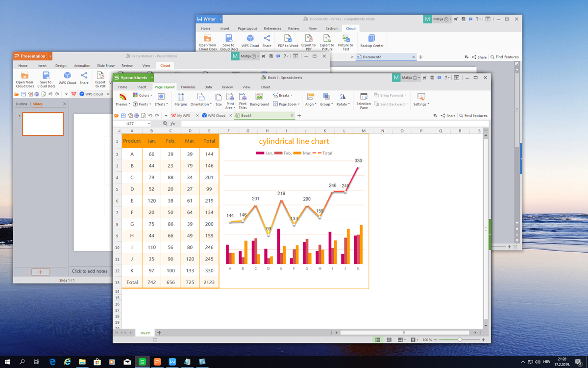The width and height of the screenshot is (588, 368).
Task: Expand the Align dropdown
Action: [311, 100]
